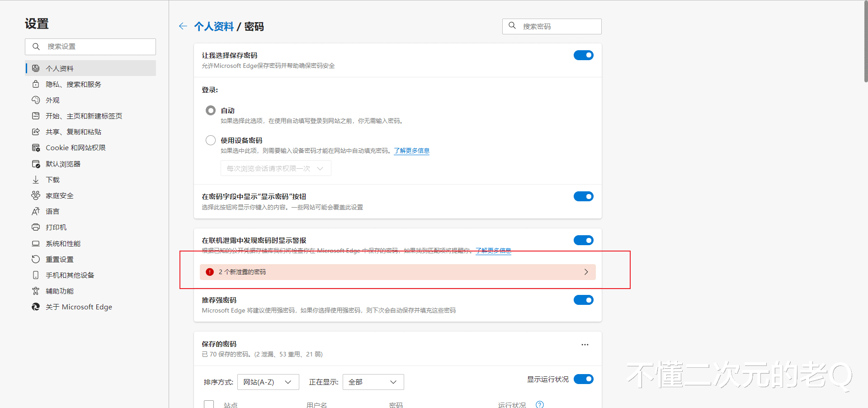Open 默认浏览器 settings

pos(90,164)
